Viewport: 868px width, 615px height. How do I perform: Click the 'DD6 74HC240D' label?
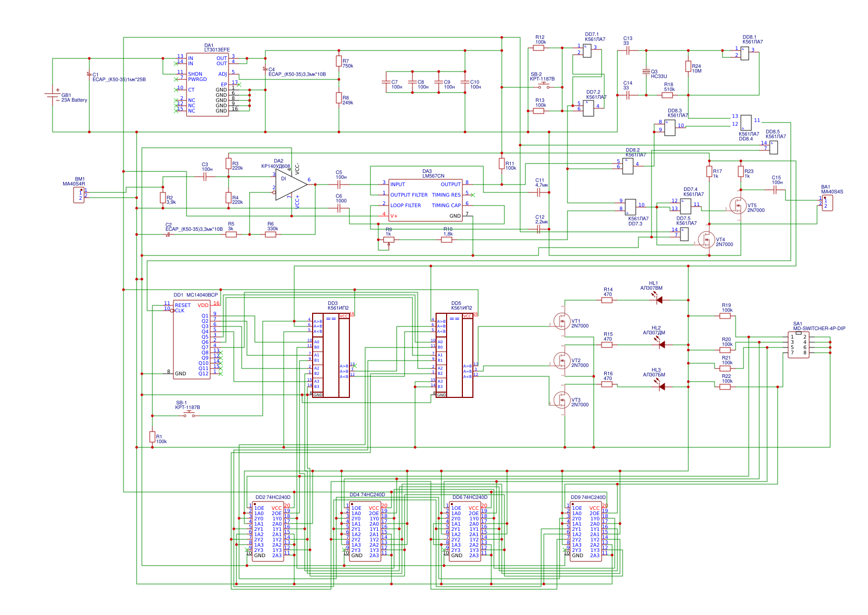tap(470, 497)
